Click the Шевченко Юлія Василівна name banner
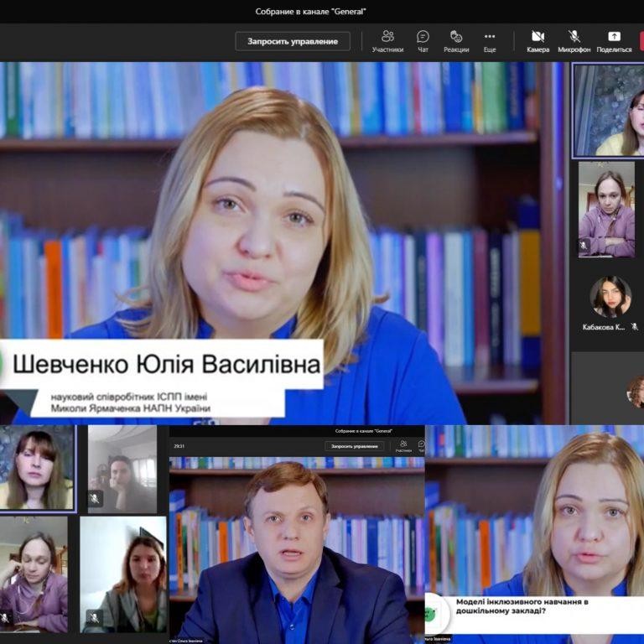The image size is (644, 644). click(x=168, y=366)
